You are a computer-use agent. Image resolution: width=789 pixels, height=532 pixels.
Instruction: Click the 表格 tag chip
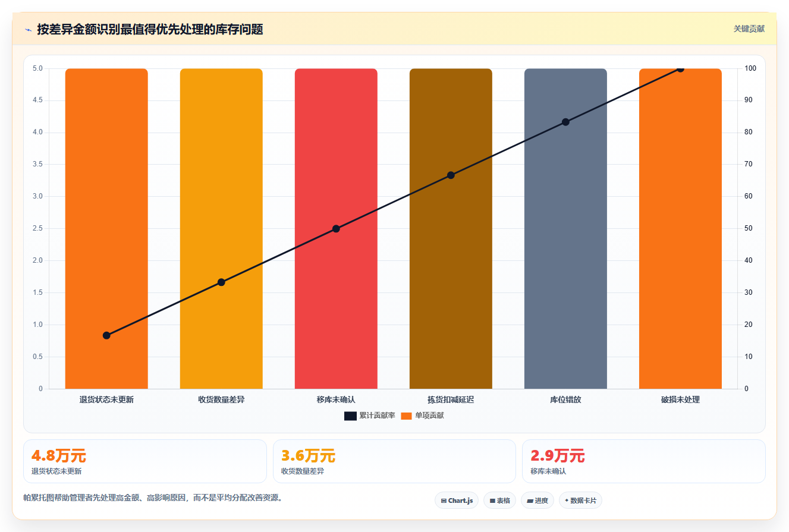click(499, 500)
